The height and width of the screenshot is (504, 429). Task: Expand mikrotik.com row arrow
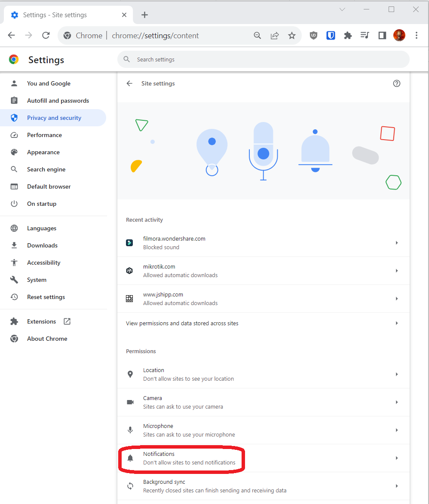397,271
